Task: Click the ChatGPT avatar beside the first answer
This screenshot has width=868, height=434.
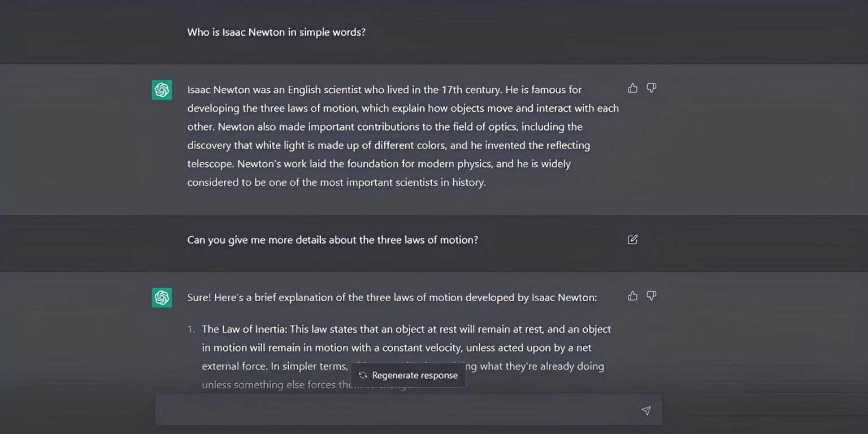Action: pos(162,90)
